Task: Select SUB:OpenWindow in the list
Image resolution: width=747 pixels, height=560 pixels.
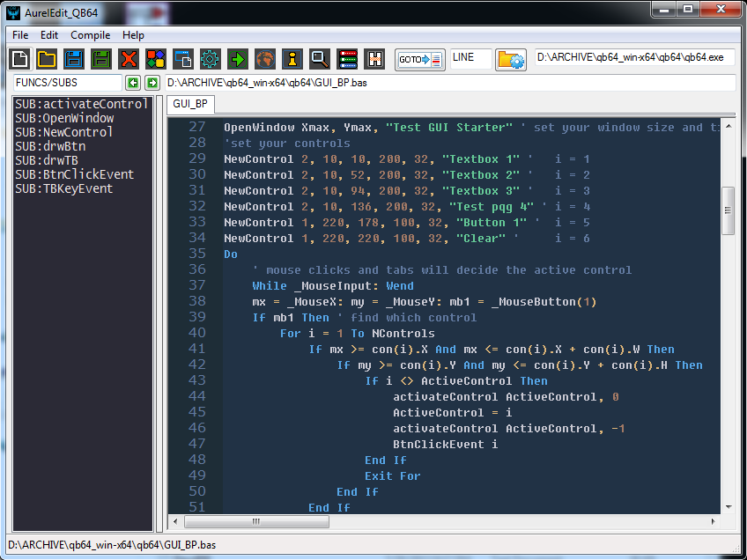Action: (x=64, y=118)
